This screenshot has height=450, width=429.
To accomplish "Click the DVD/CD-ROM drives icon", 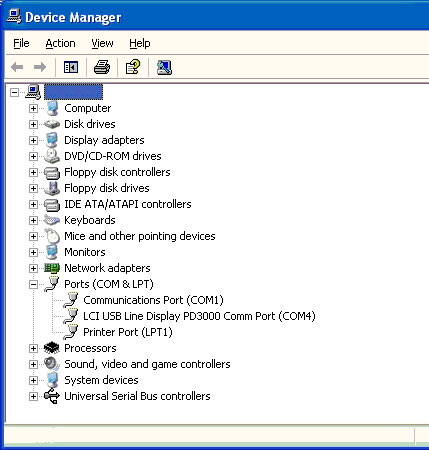I will click(x=52, y=156).
